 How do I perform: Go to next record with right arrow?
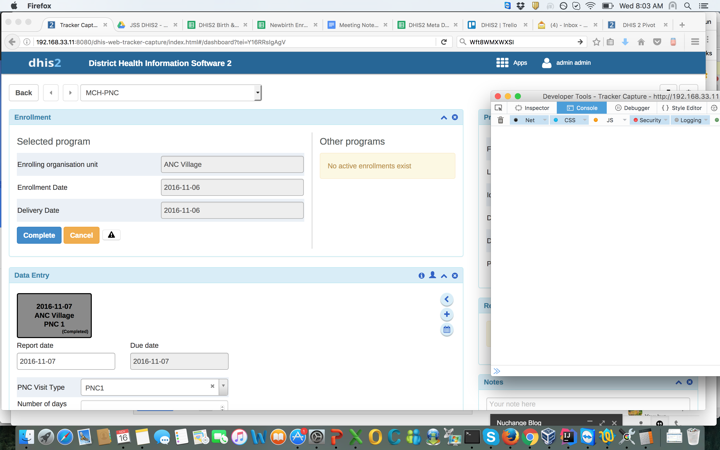point(70,93)
